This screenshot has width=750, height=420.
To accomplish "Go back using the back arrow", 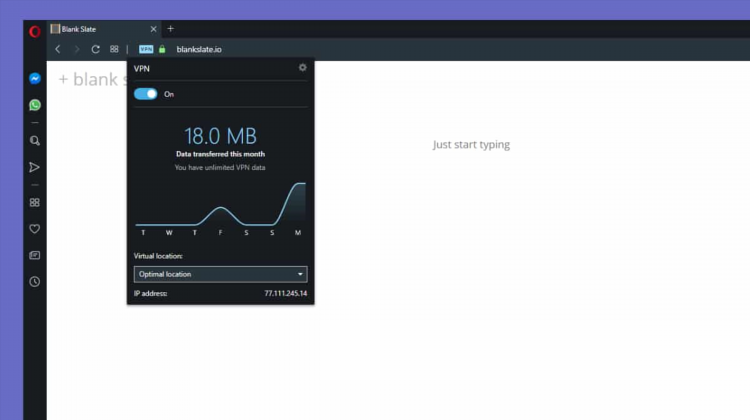I will click(x=58, y=49).
